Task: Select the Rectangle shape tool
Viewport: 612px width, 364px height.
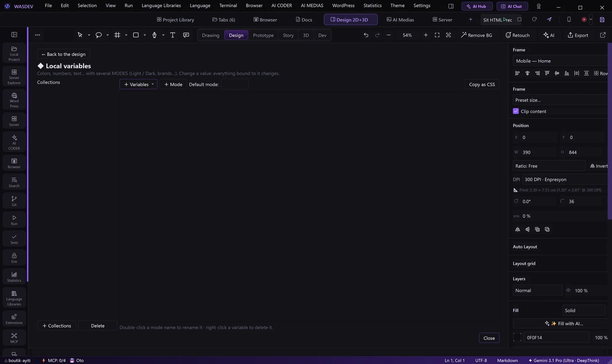Action: [x=136, y=35]
